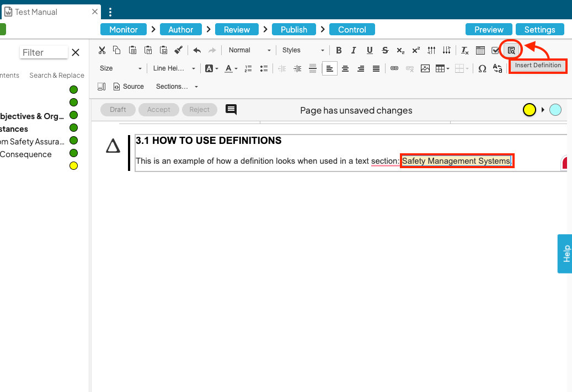572x392 pixels.
Task: Click the Accept button
Action: (159, 109)
